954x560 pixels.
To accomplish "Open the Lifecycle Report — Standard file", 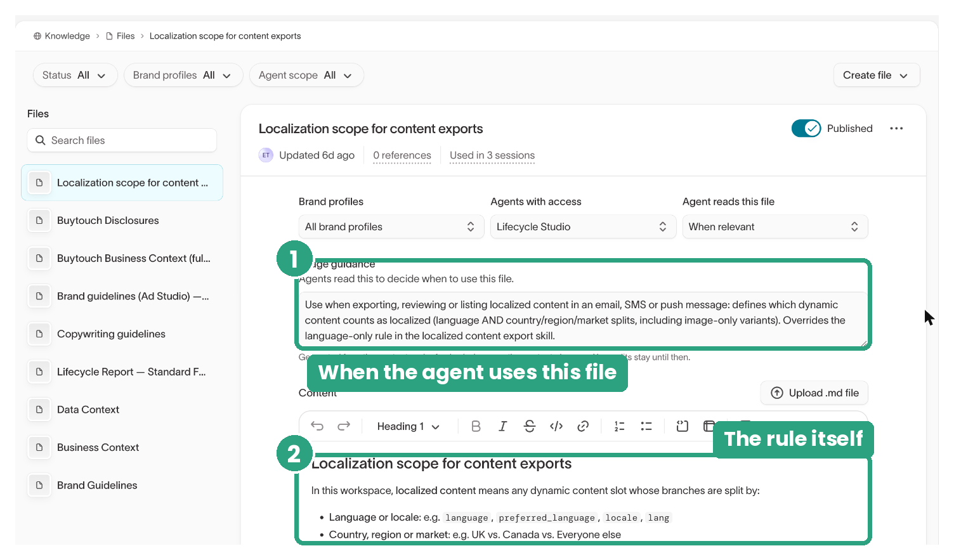I will coord(122,372).
